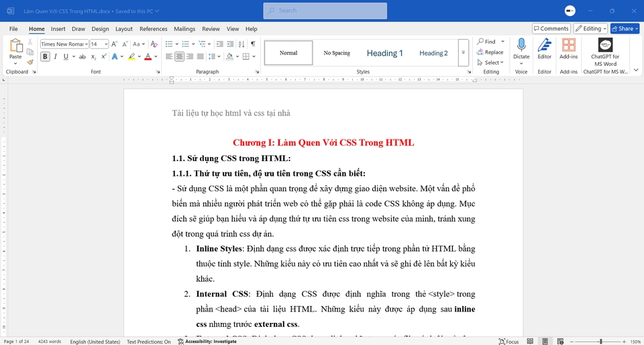Apply superscript formatting
644x345 pixels.
[x=104, y=56]
